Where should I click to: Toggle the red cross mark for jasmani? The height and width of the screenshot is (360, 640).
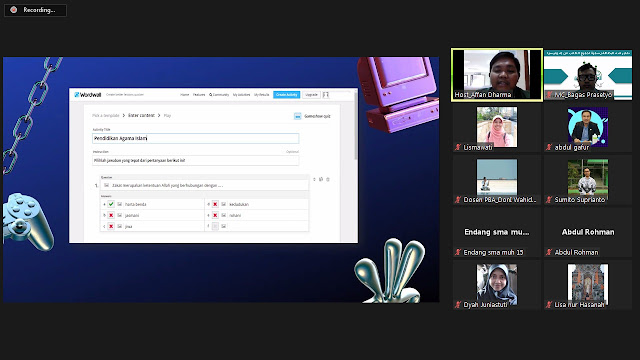[x=111, y=215]
